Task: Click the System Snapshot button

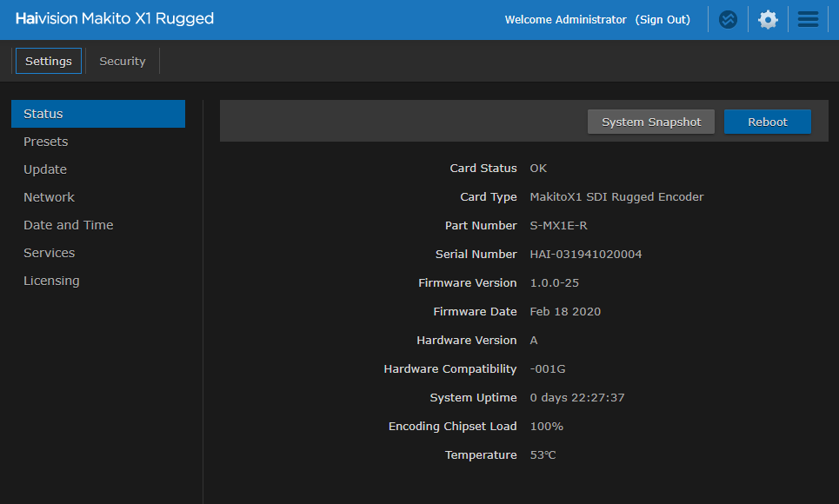Action: 650,122
